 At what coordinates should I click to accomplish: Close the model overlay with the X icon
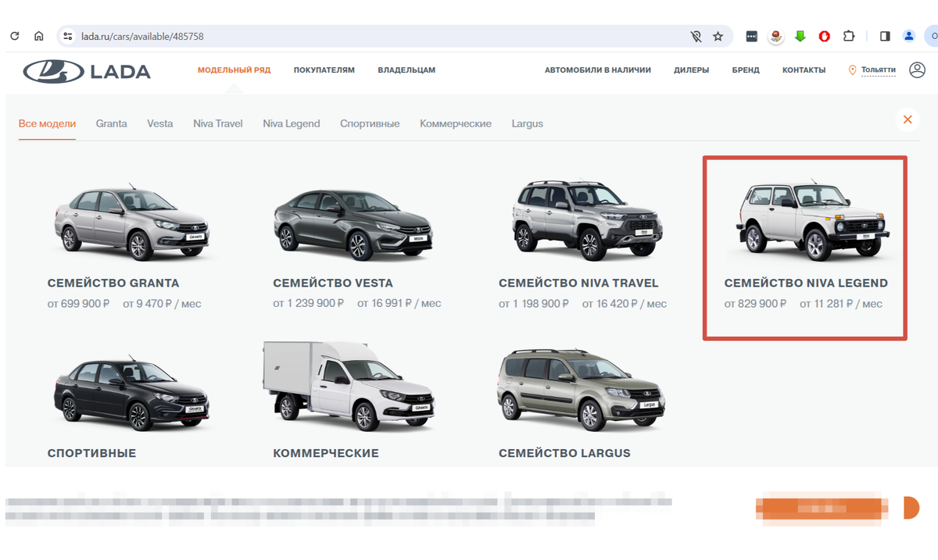coord(907,119)
